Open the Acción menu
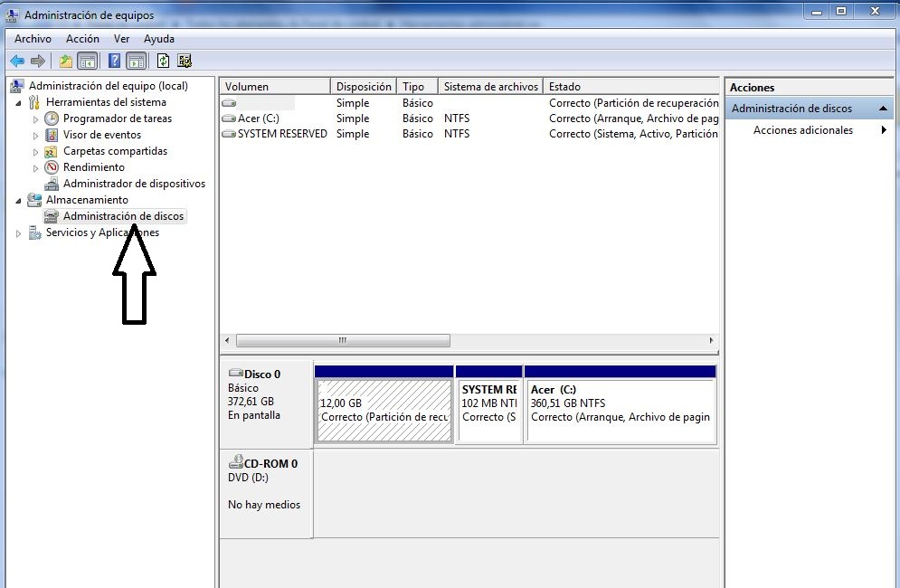The image size is (900, 588). tap(82, 39)
